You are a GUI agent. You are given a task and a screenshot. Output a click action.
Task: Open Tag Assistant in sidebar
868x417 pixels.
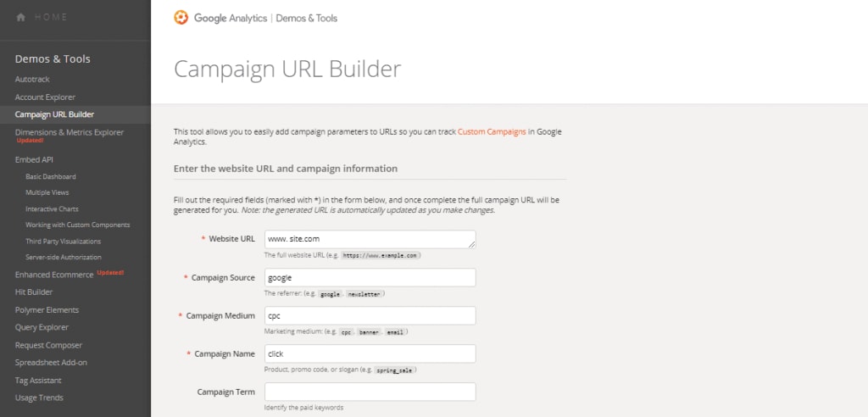38,381
